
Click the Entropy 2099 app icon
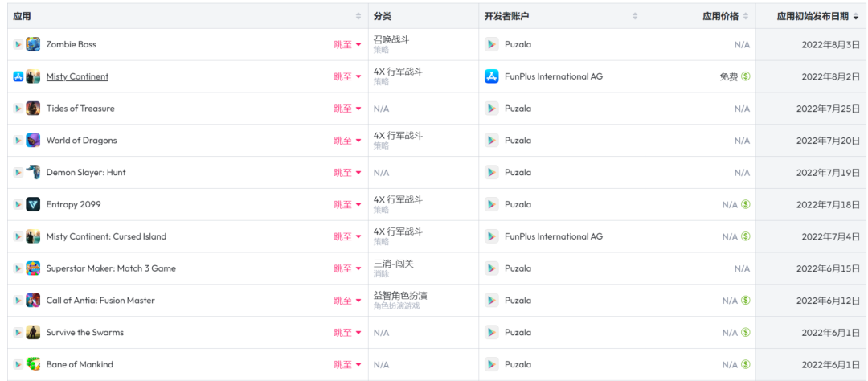33,204
